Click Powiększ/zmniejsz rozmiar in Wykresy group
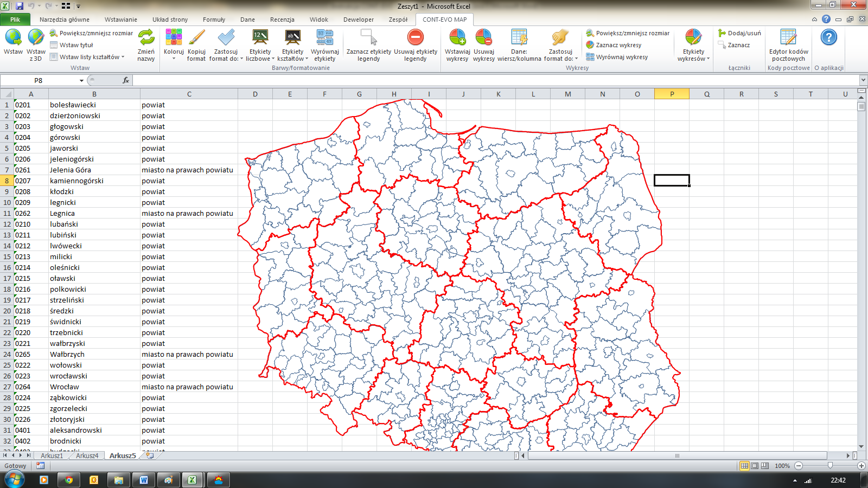This screenshot has width=868, height=488. pos(628,33)
